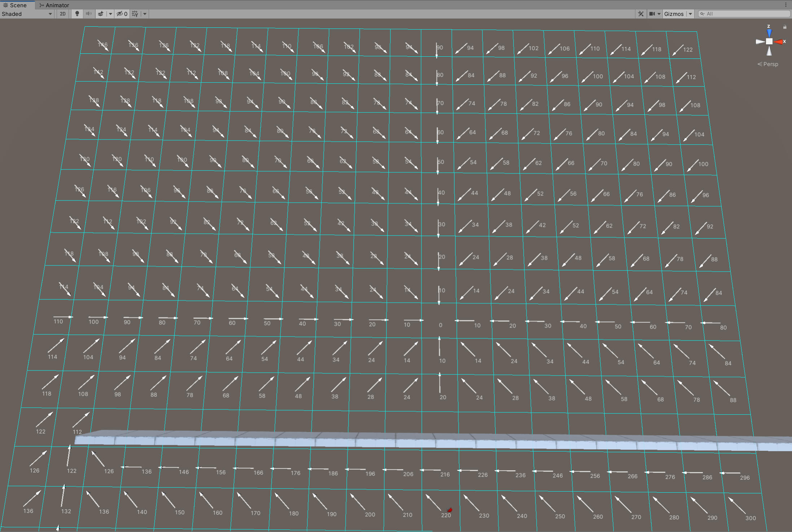This screenshot has width=792, height=532.
Task: Open the grid settings dropdown arrow
Action: pos(144,14)
